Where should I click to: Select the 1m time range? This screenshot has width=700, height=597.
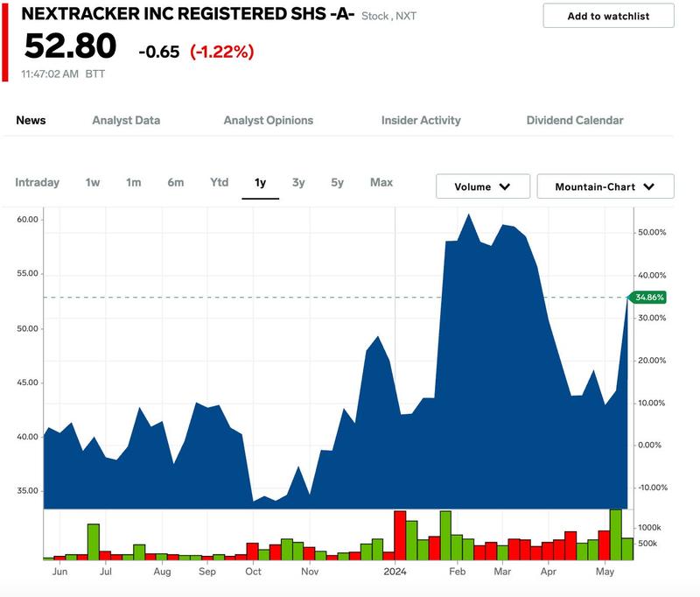pyautogui.click(x=134, y=182)
